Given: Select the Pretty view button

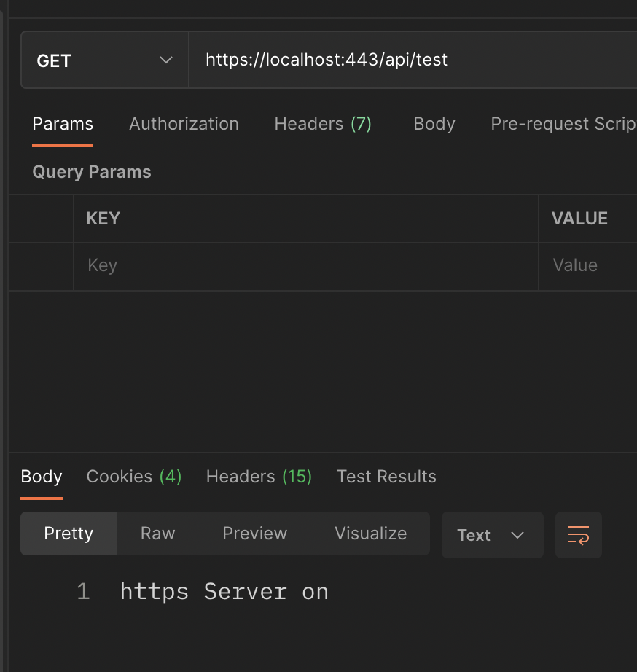Looking at the screenshot, I should [x=69, y=534].
